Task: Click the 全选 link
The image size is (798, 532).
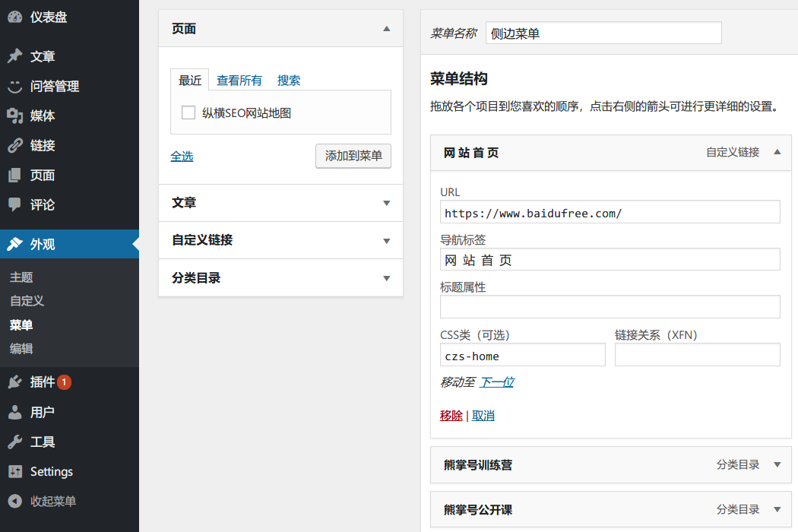Action: click(182, 156)
